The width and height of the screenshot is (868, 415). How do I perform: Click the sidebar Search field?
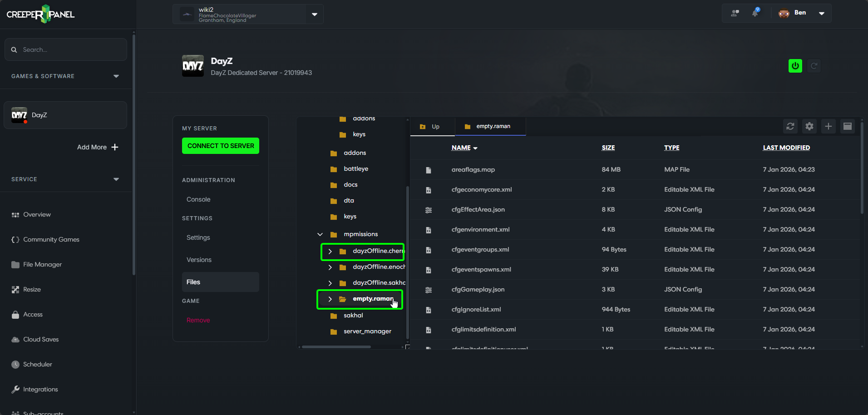click(x=66, y=49)
